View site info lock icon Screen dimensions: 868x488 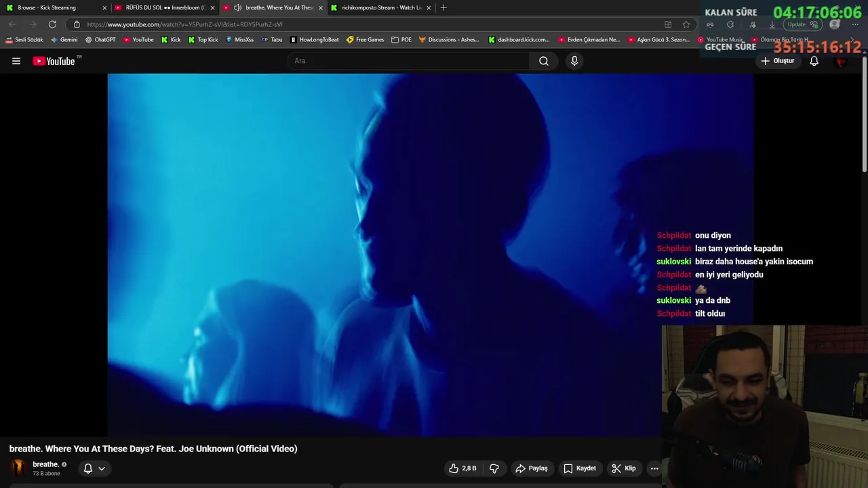point(77,24)
